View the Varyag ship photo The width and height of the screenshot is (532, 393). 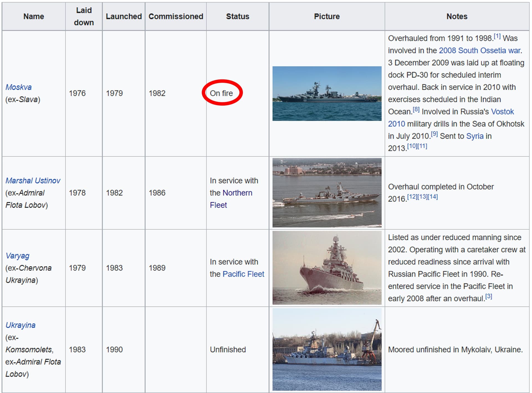pyautogui.click(x=327, y=268)
